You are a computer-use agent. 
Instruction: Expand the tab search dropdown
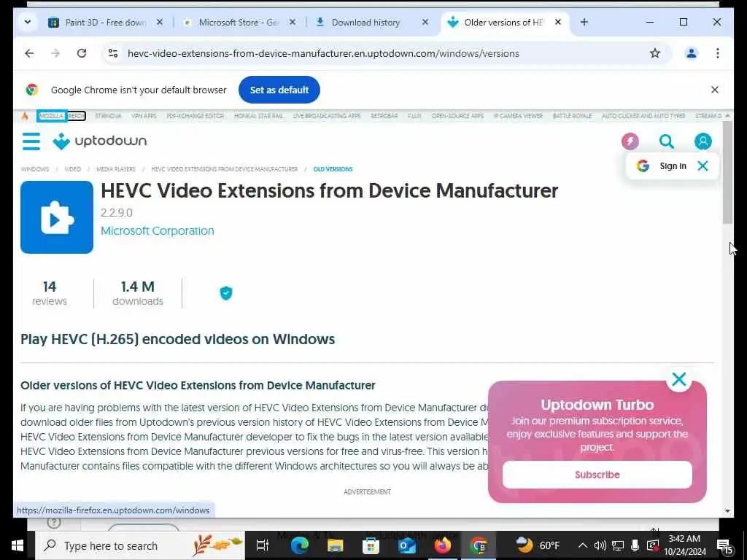click(x=28, y=22)
